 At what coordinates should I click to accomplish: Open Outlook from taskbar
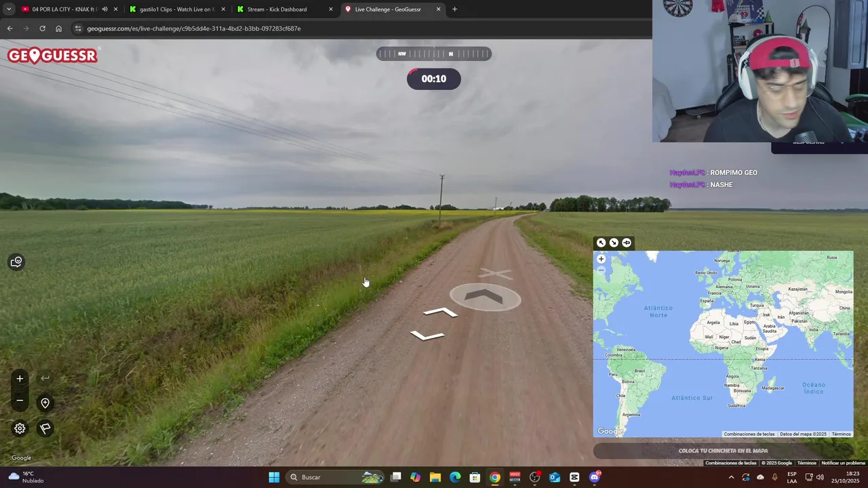[555, 477]
